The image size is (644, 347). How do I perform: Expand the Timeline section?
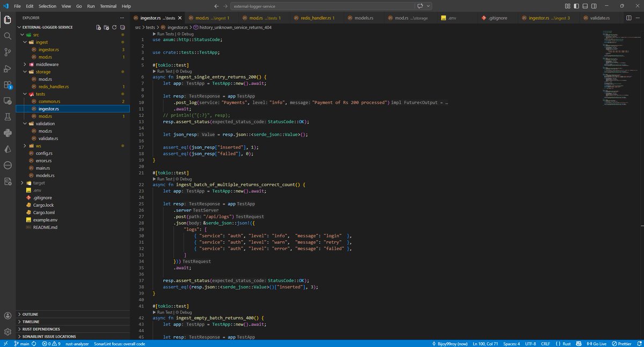(73, 322)
